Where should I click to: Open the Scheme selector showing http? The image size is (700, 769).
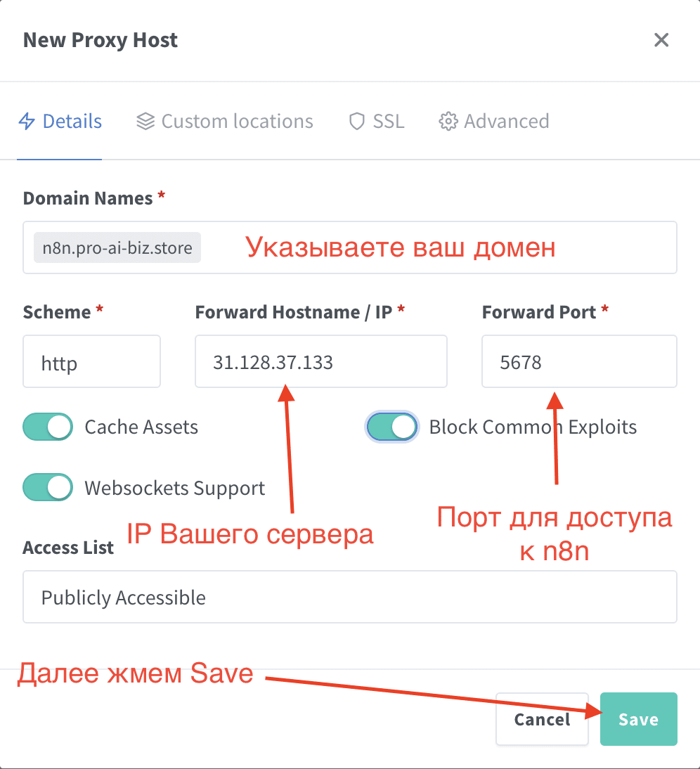[x=91, y=361]
